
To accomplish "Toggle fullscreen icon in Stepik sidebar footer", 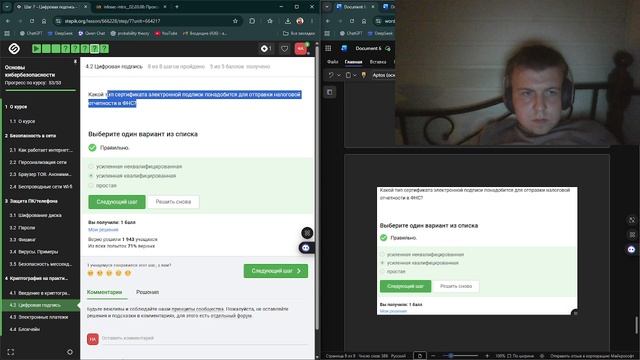I will [11, 352].
